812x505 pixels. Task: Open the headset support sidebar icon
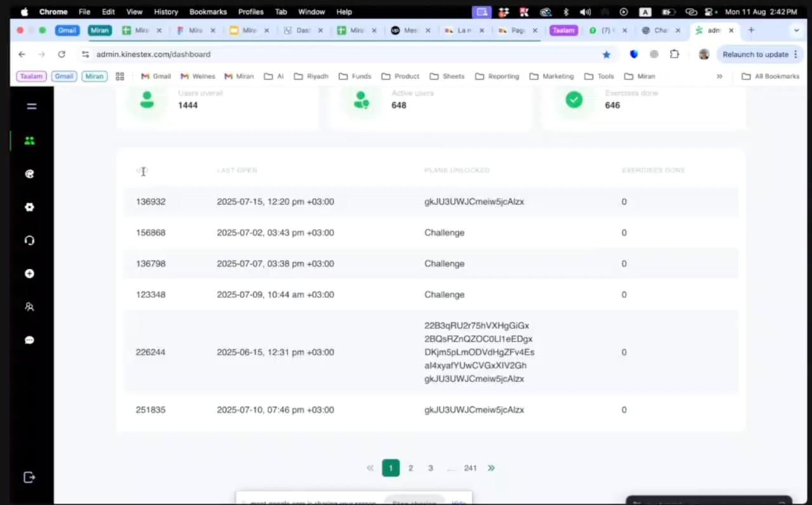click(29, 240)
